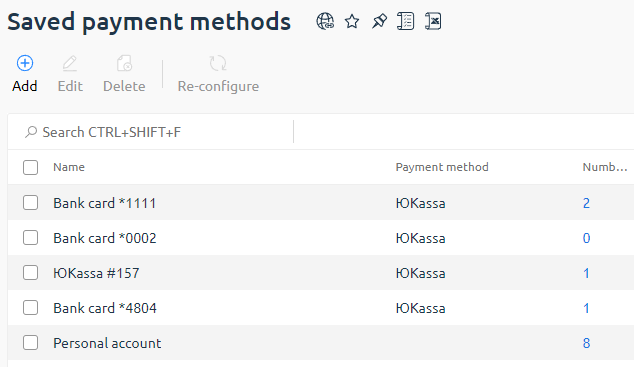The height and width of the screenshot is (367, 634).
Task: Check the box for ЮKassa #157
Action: [x=30, y=273]
